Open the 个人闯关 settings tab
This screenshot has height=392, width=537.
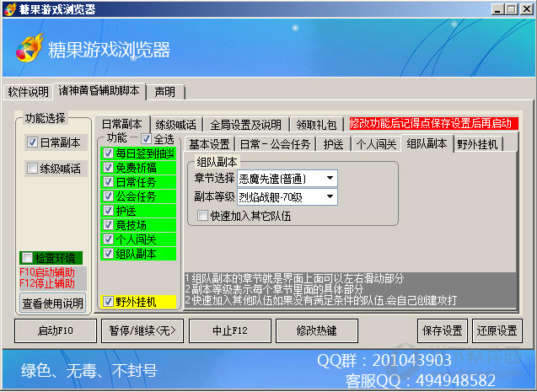(376, 144)
